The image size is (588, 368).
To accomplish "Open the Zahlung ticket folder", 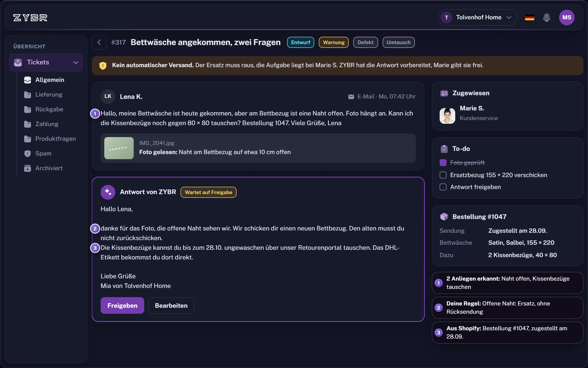I will [x=47, y=124].
